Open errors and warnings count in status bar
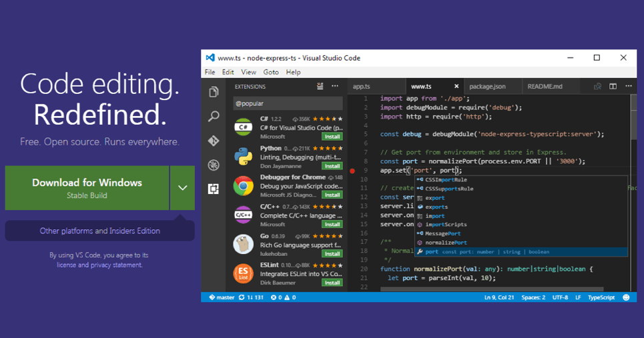Image resolution: width=644 pixels, height=338 pixels. pos(284,297)
